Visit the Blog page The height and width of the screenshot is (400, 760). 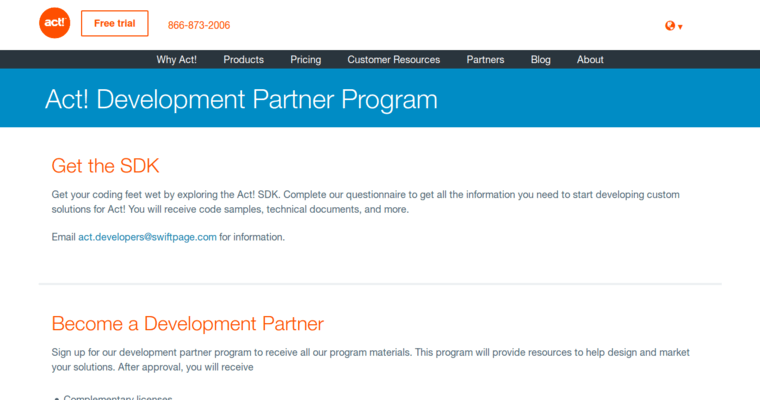(540, 60)
